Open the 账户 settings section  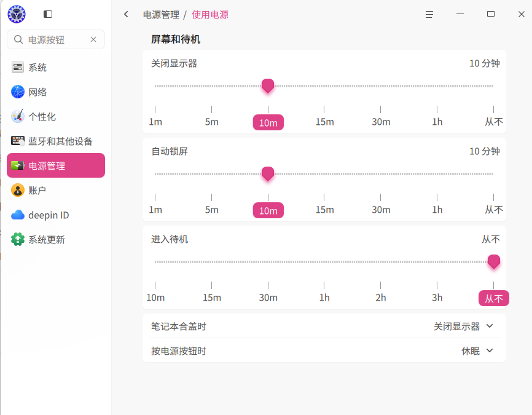[56, 190]
